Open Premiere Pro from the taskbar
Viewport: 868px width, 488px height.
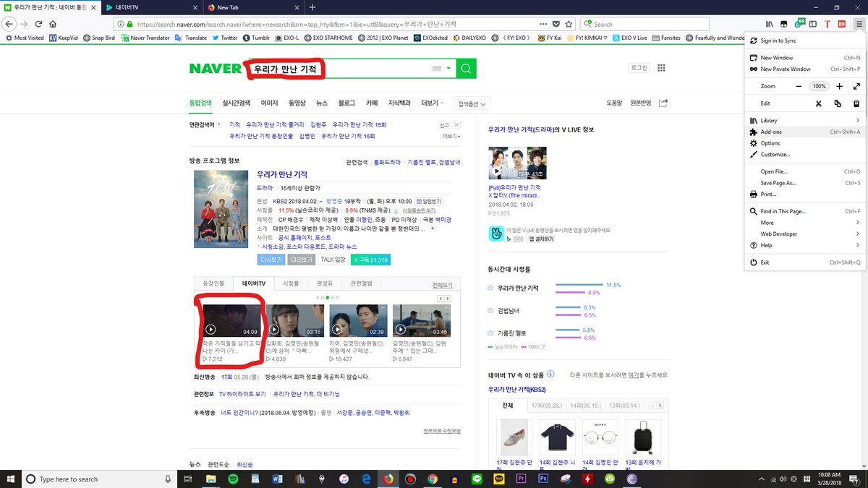(x=520, y=479)
